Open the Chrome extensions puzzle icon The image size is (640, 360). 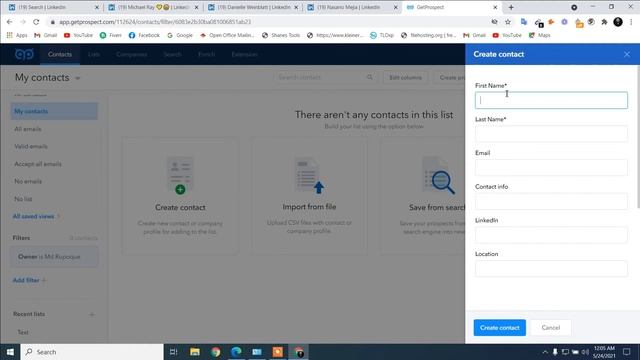(x=604, y=22)
